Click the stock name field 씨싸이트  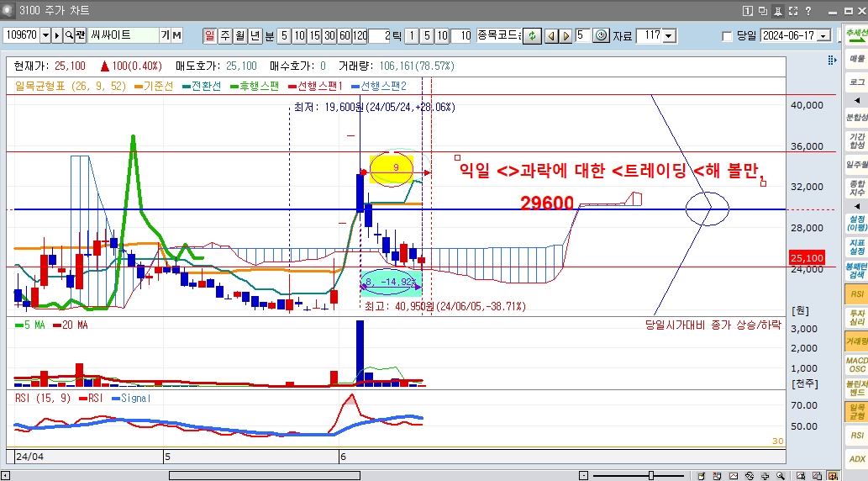[x=124, y=35]
